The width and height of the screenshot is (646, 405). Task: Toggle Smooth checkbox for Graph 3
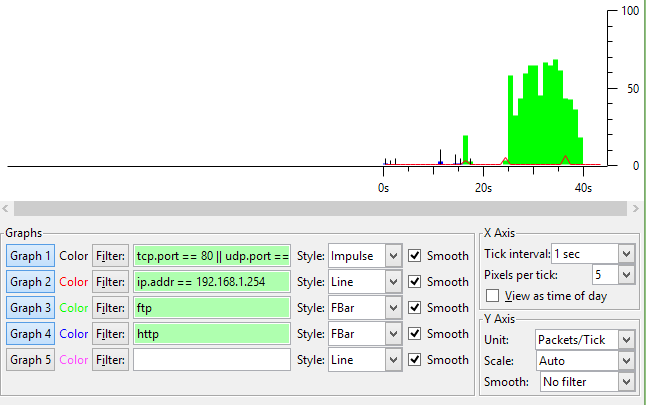click(415, 308)
